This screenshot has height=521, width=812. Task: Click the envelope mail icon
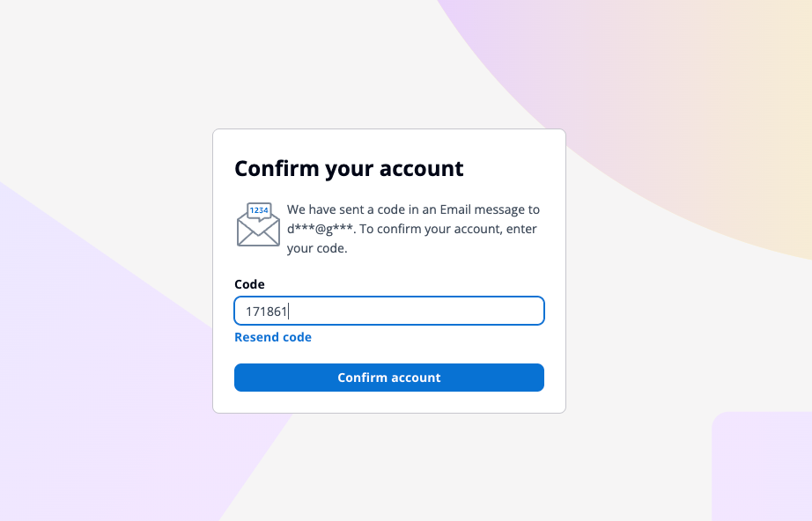258,229
